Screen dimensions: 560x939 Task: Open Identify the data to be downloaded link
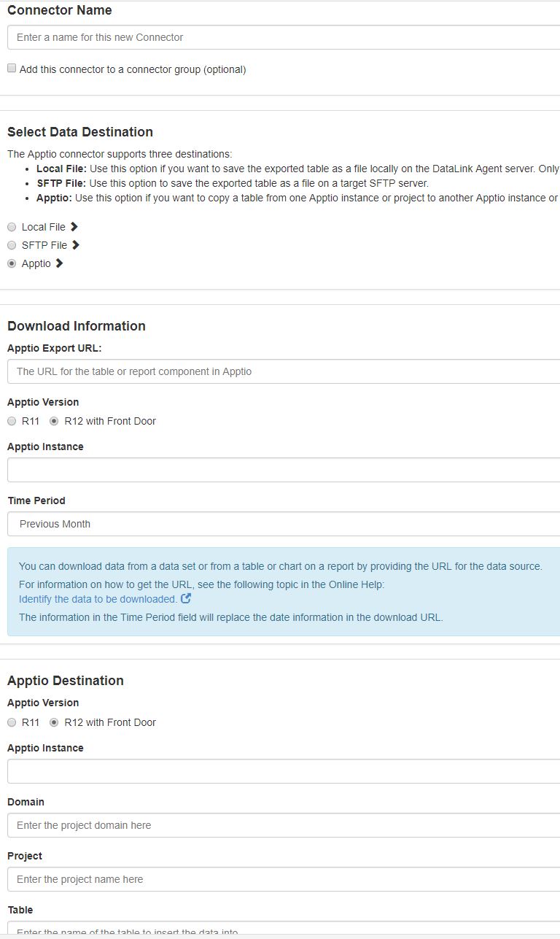point(98,599)
